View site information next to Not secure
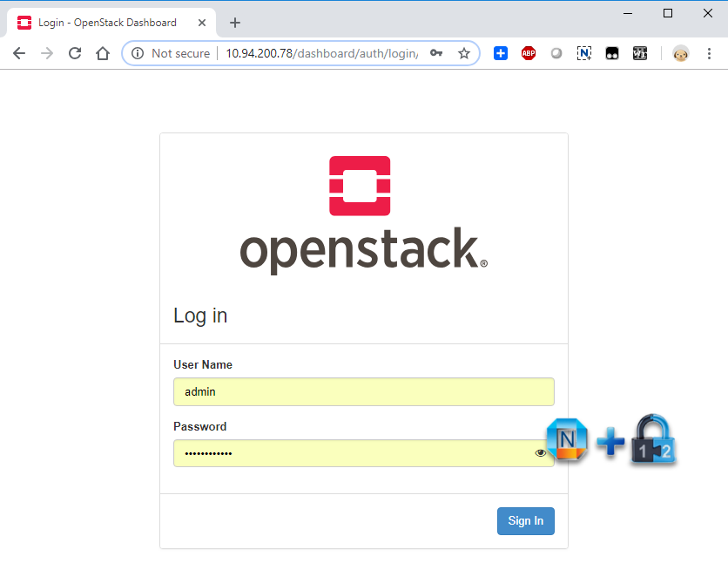The width and height of the screenshot is (728, 570). [138, 53]
